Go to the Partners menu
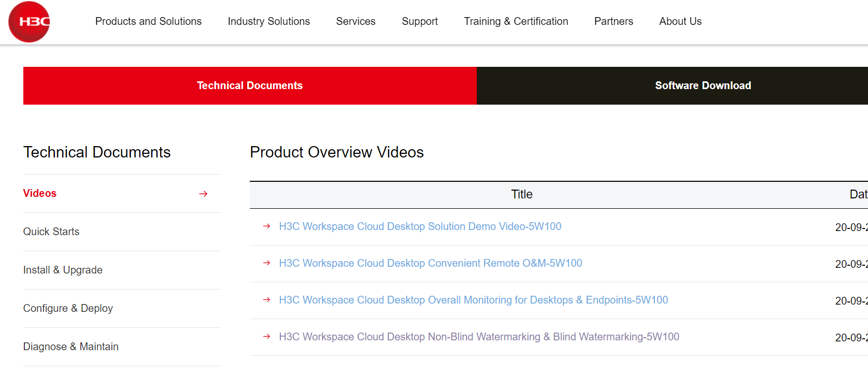Viewport: 868px width, 374px height. coord(614,21)
